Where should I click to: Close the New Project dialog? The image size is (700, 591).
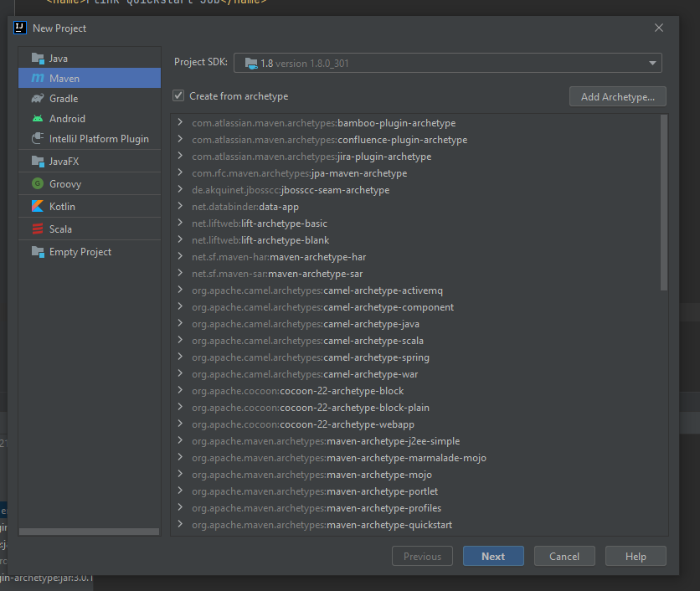tap(658, 28)
